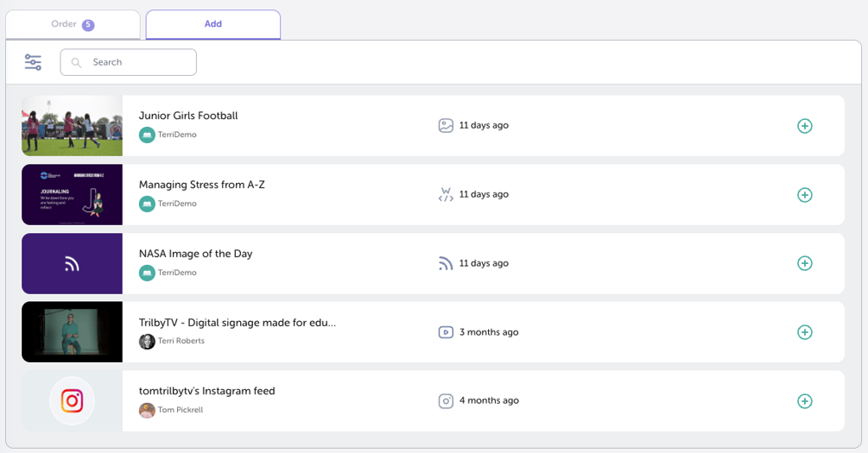The height and width of the screenshot is (453, 868).
Task: Click Terri Roberts author avatar
Action: (147, 342)
